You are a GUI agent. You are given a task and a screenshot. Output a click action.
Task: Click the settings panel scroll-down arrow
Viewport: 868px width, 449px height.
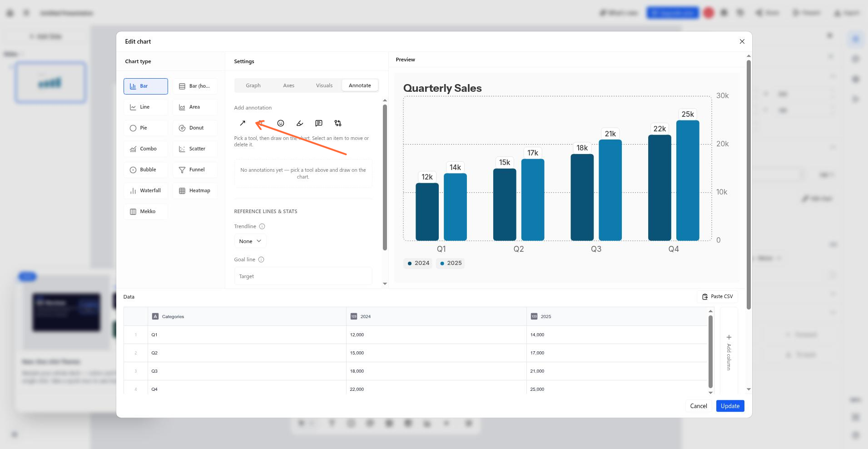click(x=385, y=284)
